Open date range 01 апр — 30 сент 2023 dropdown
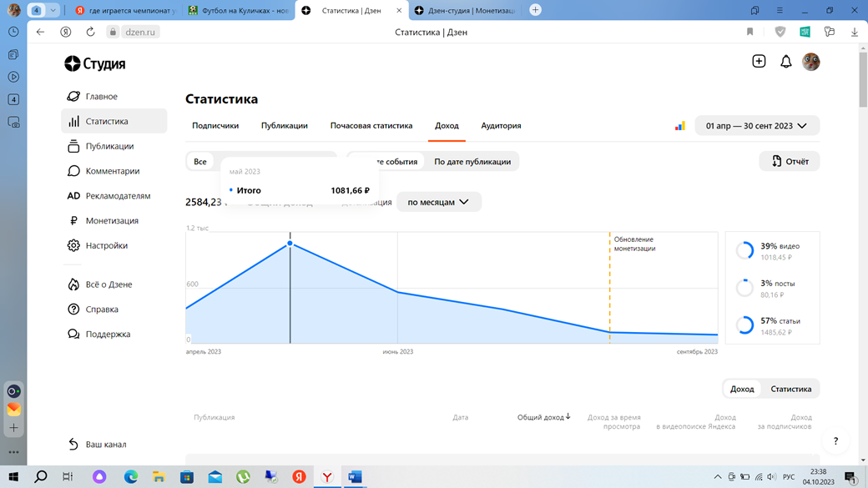This screenshot has height=488, width=868. pos(757,126)
